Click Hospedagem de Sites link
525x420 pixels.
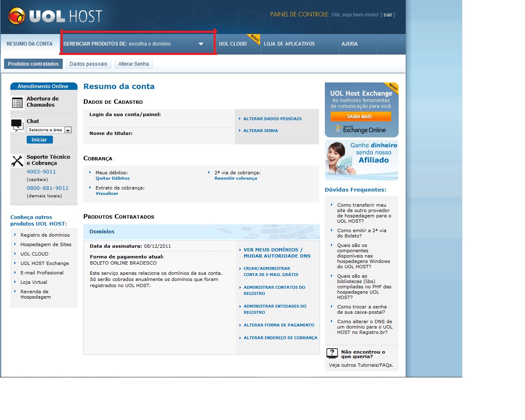(x=46, y=244)
